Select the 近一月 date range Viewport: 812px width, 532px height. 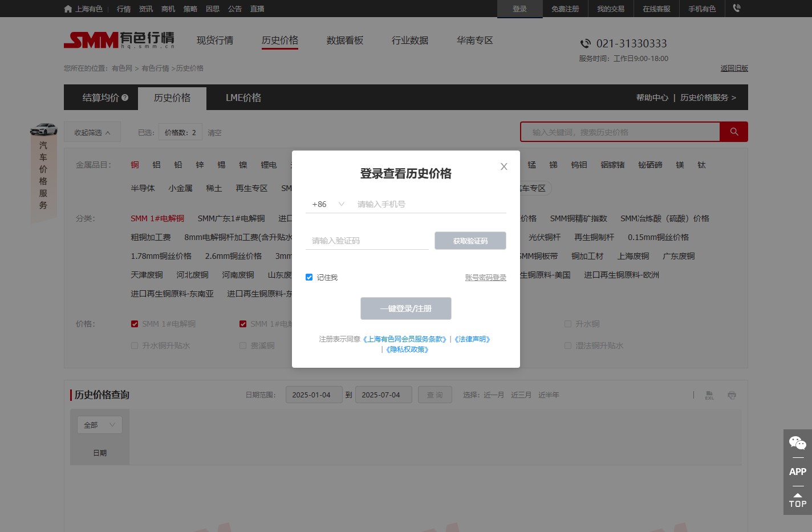494,395
